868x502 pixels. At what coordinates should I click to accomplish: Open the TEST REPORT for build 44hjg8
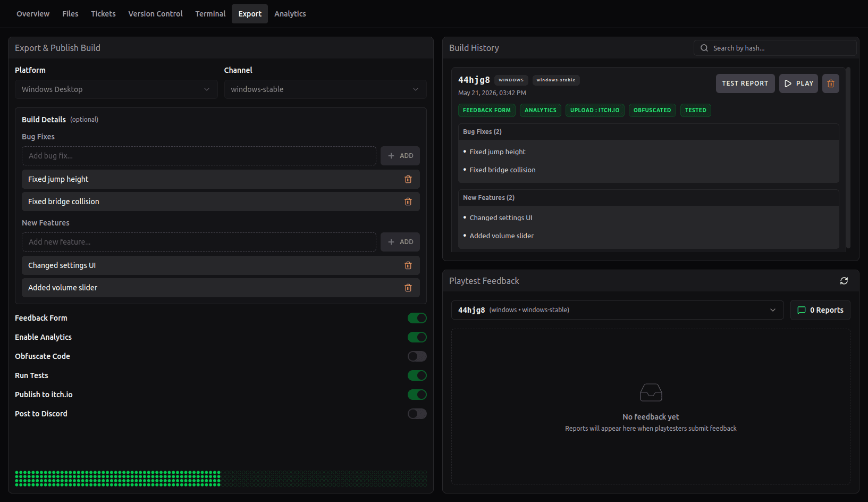click(x=745, y=83)
